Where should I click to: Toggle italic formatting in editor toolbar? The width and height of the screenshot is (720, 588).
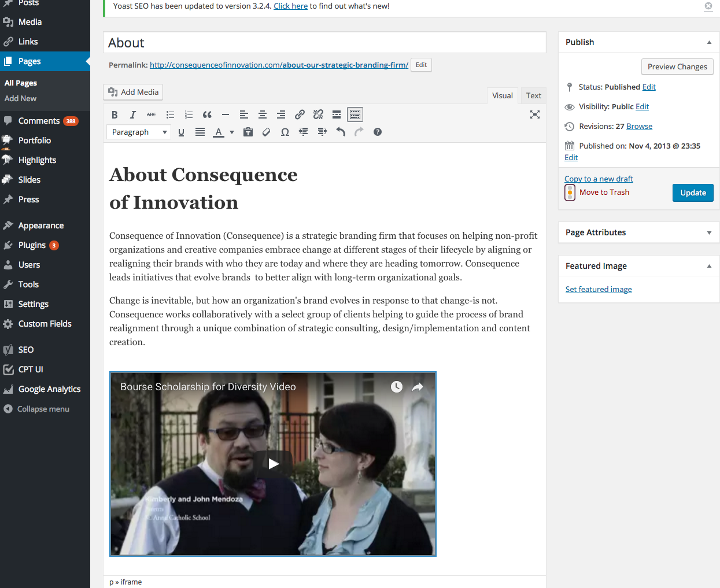point(133,114)
